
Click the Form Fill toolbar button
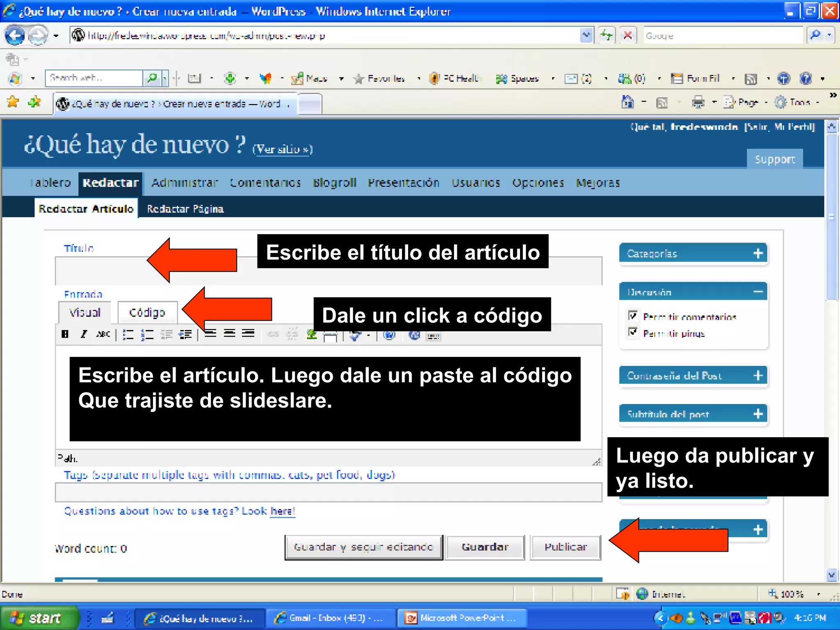click(695, 78)
